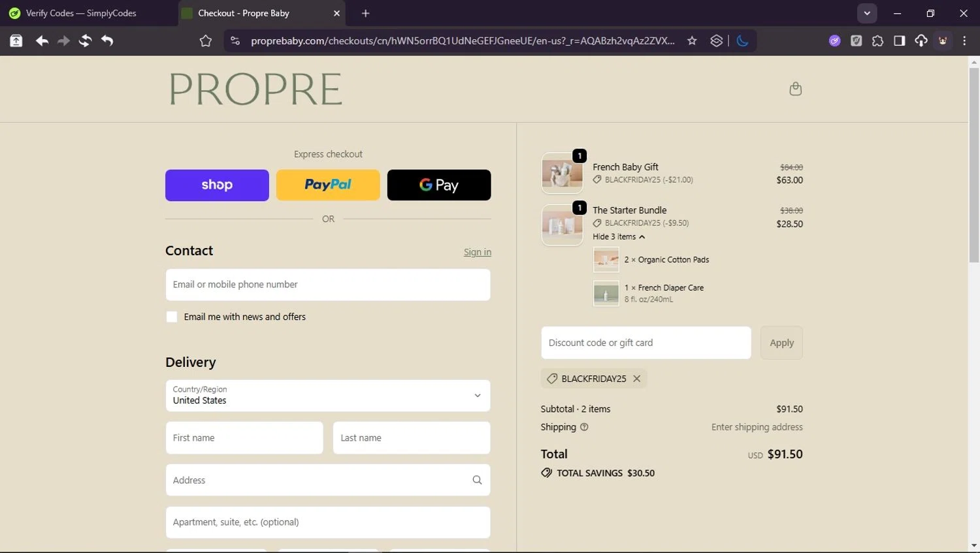
Task: Focus the First name field
Action: (x=244, y=437)
